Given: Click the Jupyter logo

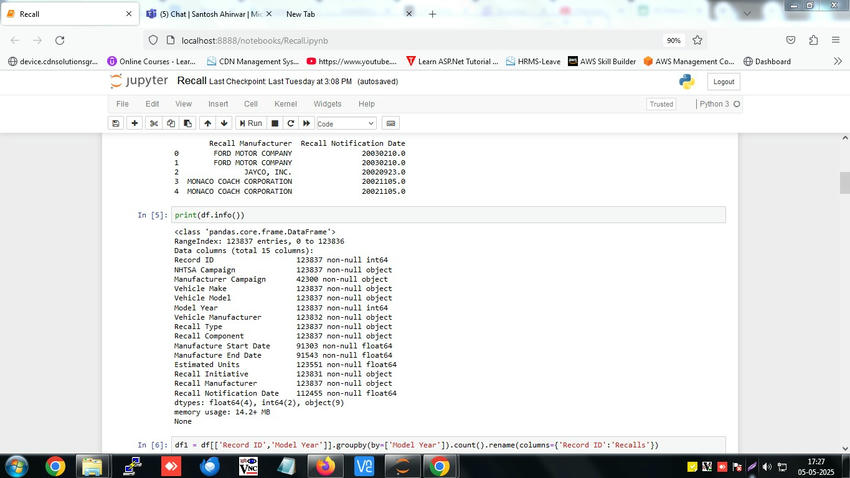Looking at the screenshot, I should point(139,81).
